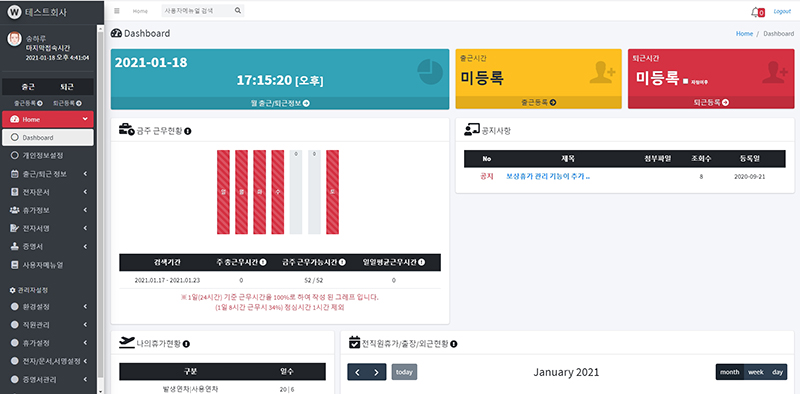Open the notification bell icon

[755, 12]
